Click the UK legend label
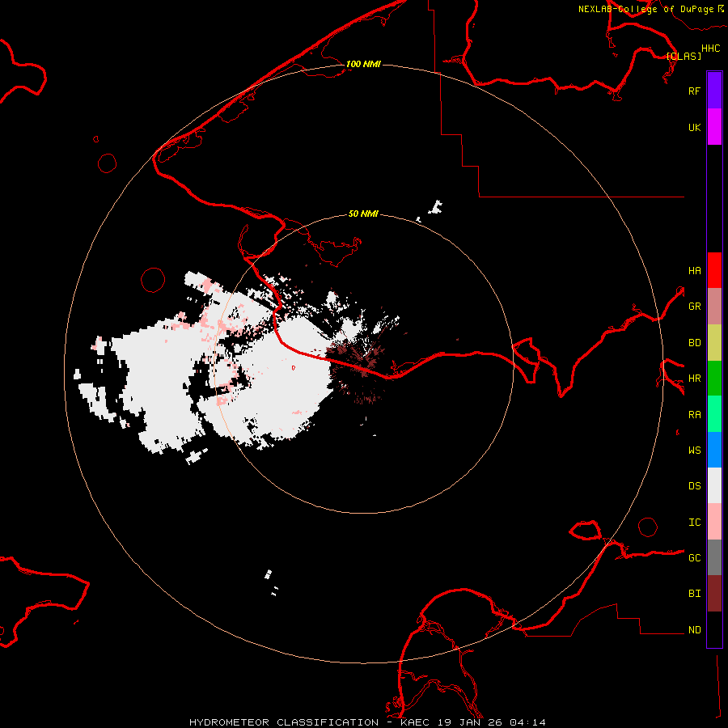 pos(694,127)
